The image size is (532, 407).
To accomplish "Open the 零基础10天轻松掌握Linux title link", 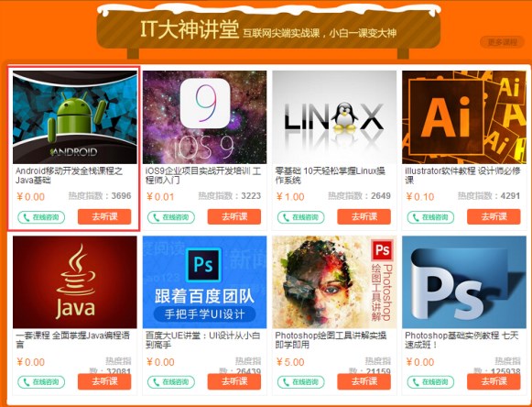I will 330,175.
